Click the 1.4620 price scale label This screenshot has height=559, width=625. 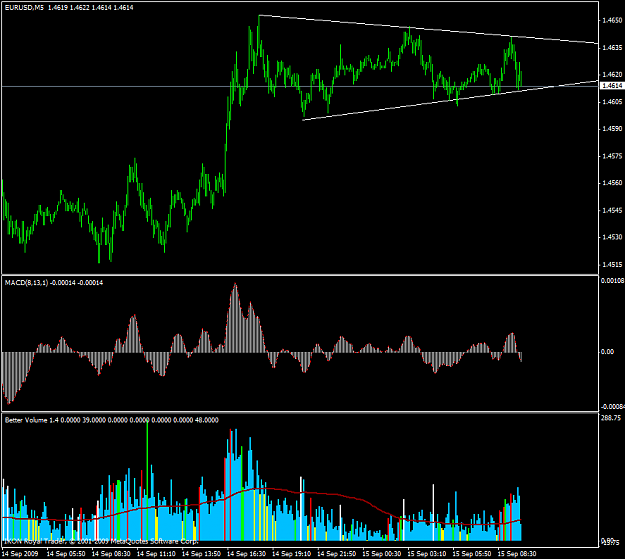(x=612, y=75)
